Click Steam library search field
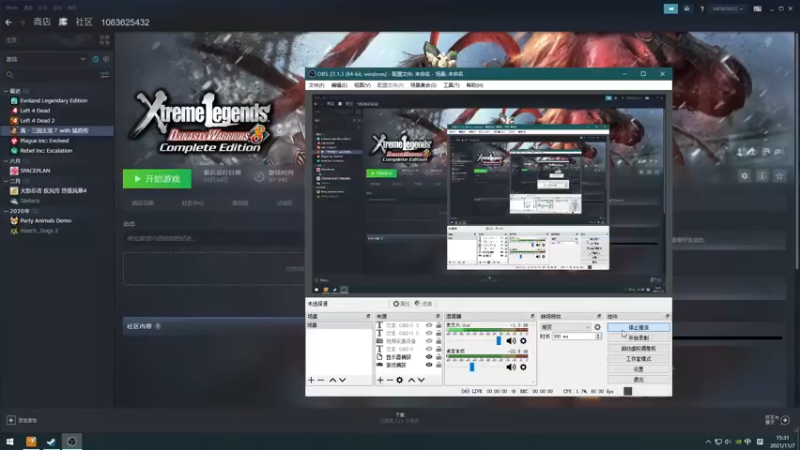The height and width of the screenshot is (450, 800). click(52, 75)
